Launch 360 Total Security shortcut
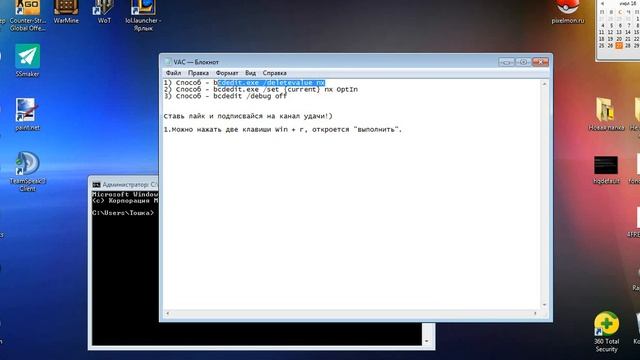This screenshot has height=360, width=640. (x=607, y=331)
